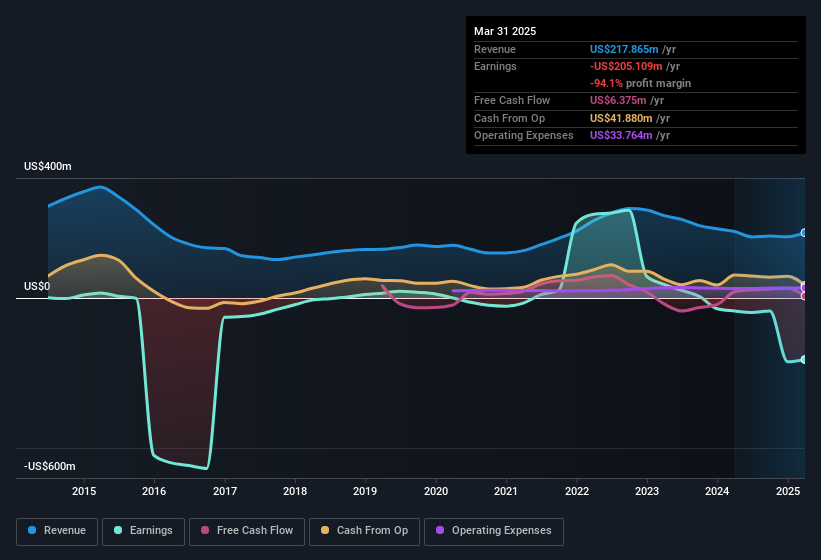Click the Mar 31 2025 tooltip date
The width and height of the screenshot is (821, 560).
[x=505, y=31]
